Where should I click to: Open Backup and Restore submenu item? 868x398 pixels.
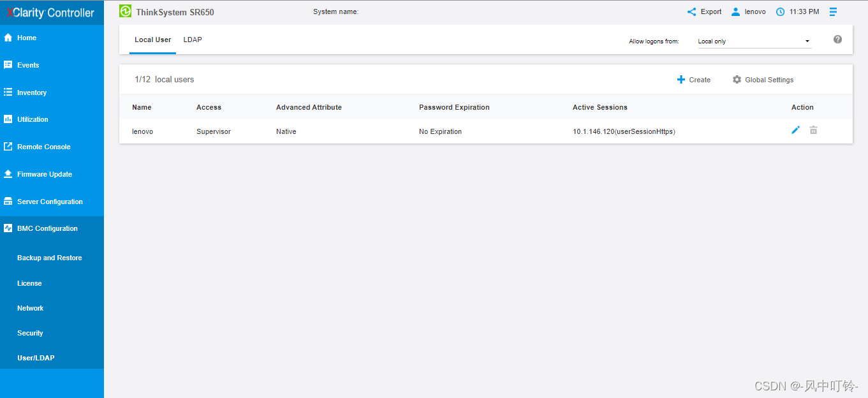click(50, 258)
